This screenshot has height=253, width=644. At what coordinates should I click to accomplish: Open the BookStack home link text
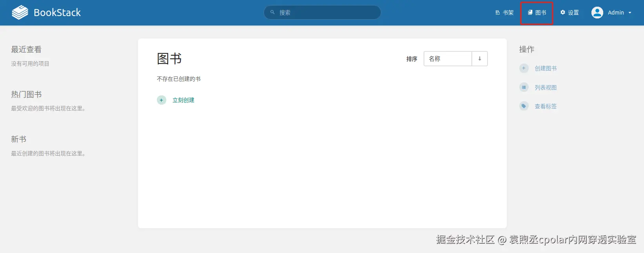click(57, 13)
